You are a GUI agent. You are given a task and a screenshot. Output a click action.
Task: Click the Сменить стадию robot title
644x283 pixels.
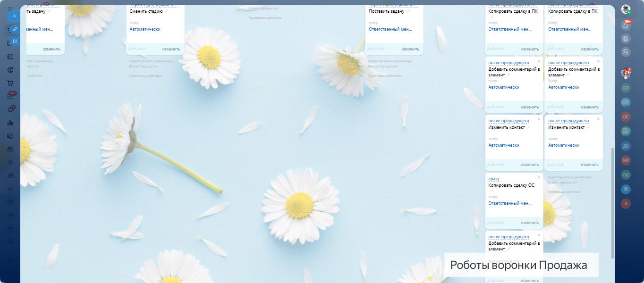(x=146, y=11)
